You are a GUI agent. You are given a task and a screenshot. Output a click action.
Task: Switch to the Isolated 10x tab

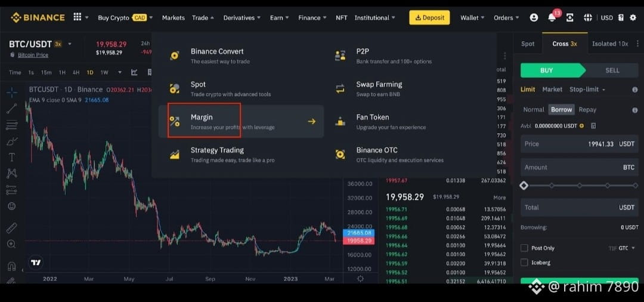point(610,44)
